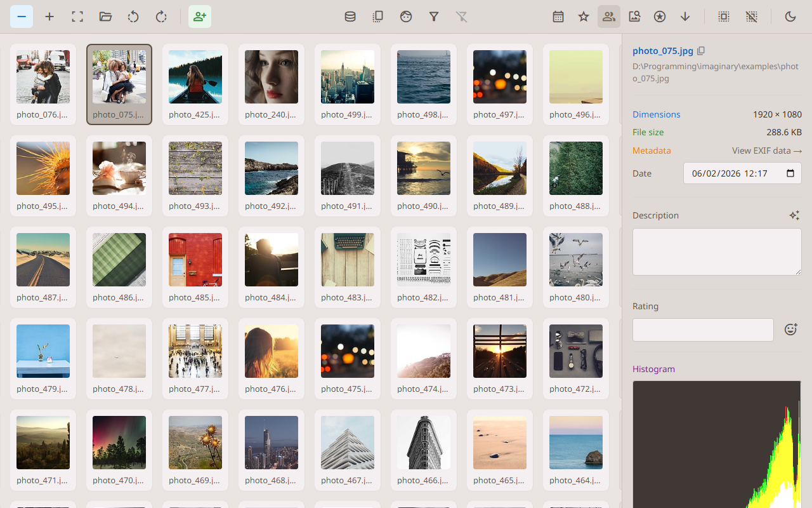Click the star favorites icon in toolbar
The width and height of the screenshot is (812, 508).
pos(583,17)
